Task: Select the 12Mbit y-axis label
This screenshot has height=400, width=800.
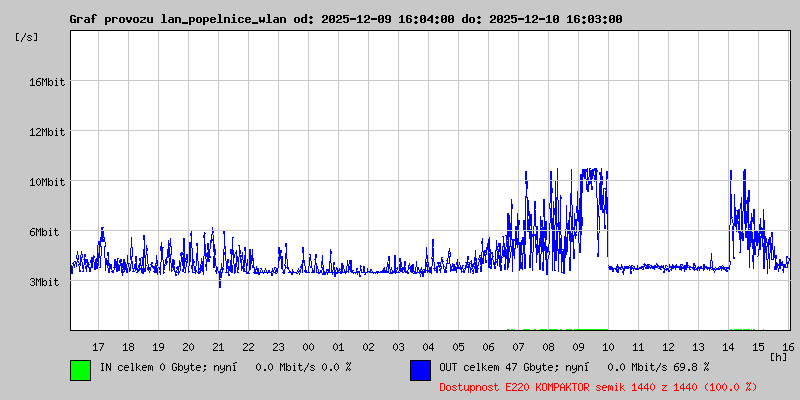Action: pos(47,132)
